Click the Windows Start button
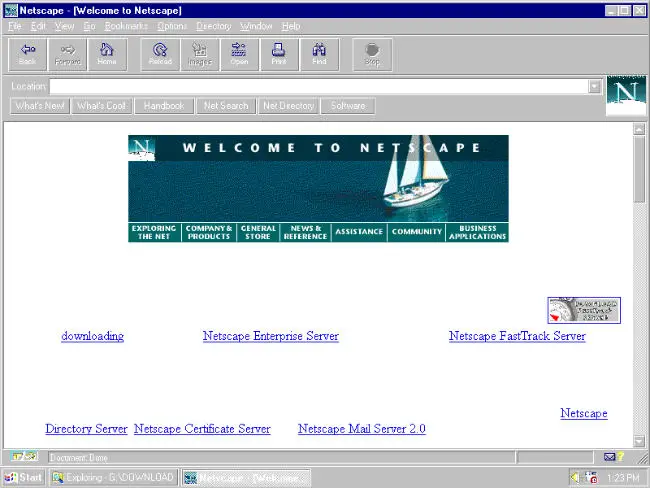The image size is (650, 488). click(x=24, y=478)
